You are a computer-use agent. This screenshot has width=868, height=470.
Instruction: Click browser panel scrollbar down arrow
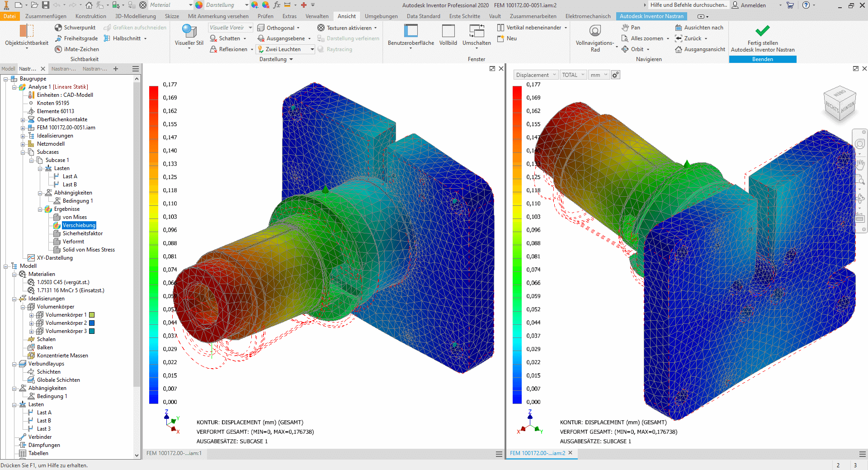(137, 455)
